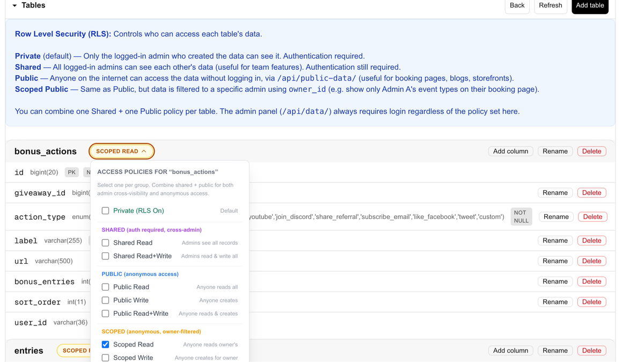The height and width of the screenshot is (362, 644).
Task: Select the Public Write checkbox
Action: pyautogui.click(x=106, y=300)
